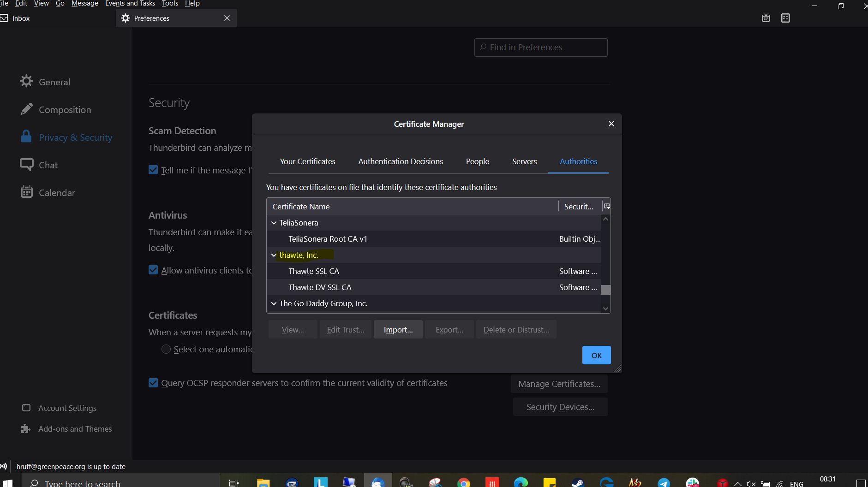Screen dimensions: 868x487
Task: Open tasks tab icon in top toolbar
Action: (x=785, y=18)
